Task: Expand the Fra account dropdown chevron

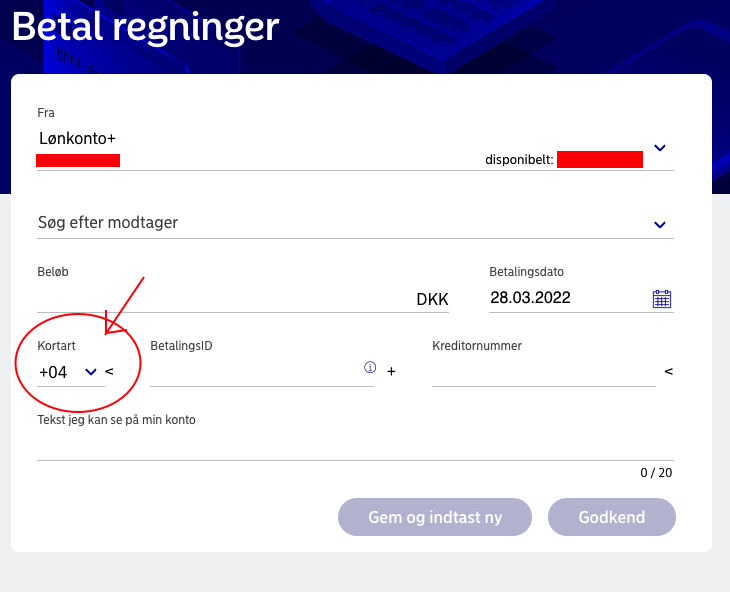Action: 660,148
